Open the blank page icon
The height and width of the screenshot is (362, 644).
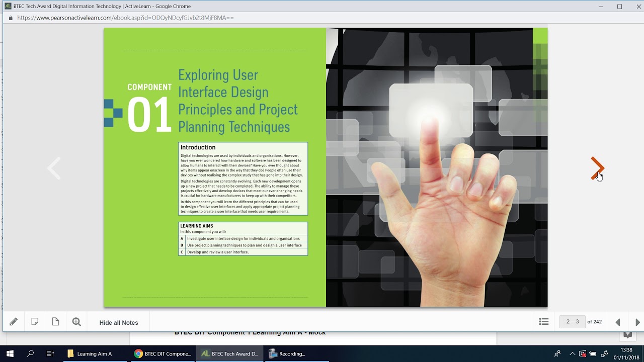point(55,322)
